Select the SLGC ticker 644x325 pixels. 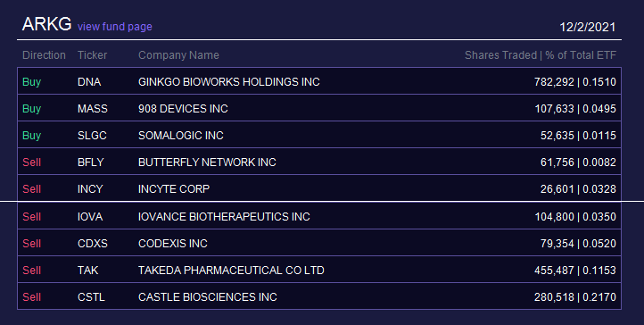pos(92,135)
